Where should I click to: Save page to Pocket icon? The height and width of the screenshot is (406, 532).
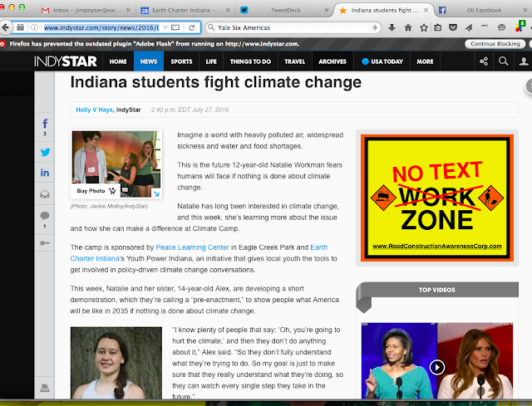pyautogui.click(x=453, y=27)
